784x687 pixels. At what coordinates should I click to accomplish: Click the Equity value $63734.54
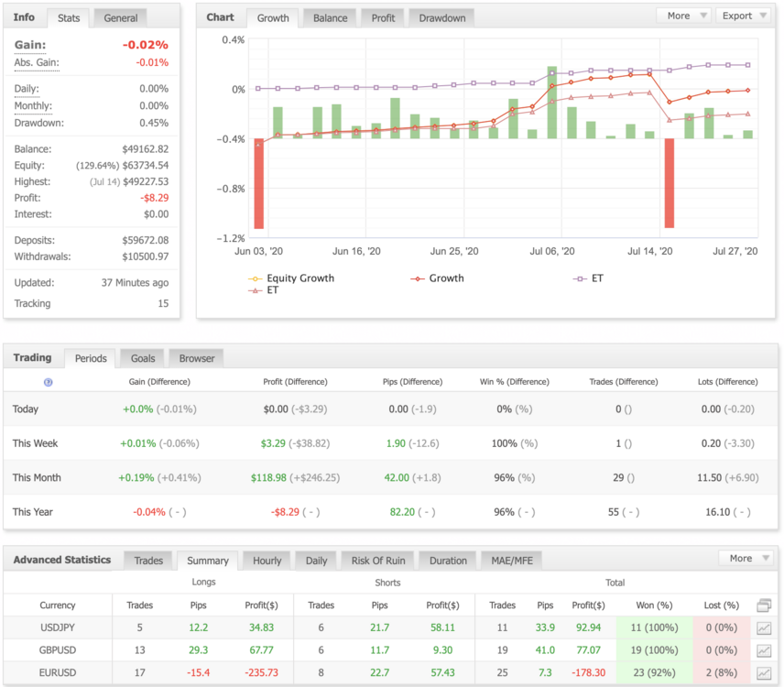click(x=145, y=166)
